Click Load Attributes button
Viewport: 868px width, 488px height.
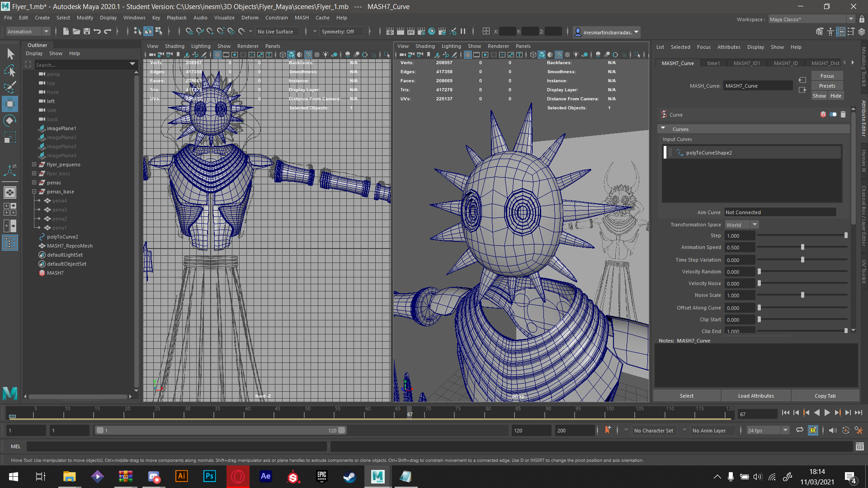tap(756, 396)
